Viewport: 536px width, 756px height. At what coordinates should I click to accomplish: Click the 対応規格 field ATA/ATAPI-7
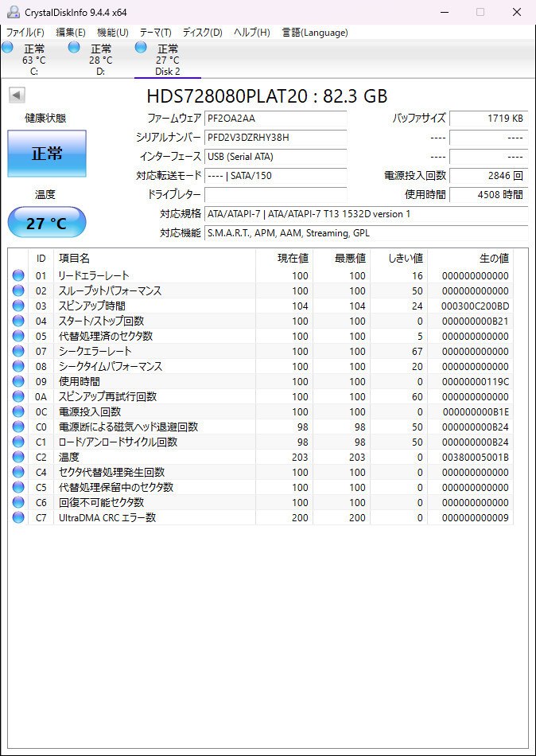367,214
